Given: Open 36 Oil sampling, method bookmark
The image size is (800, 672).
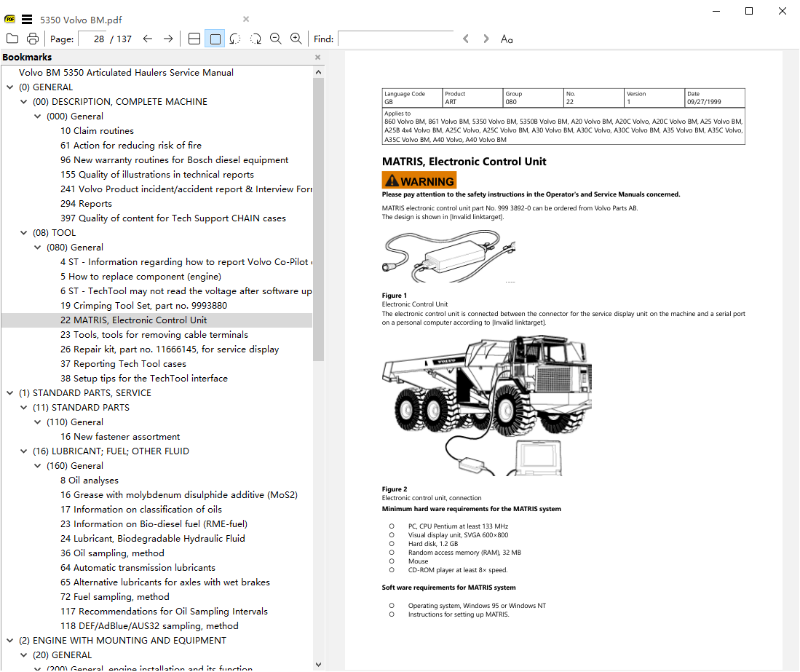Looking at the screenshot, I should click(x=112, y=553).
